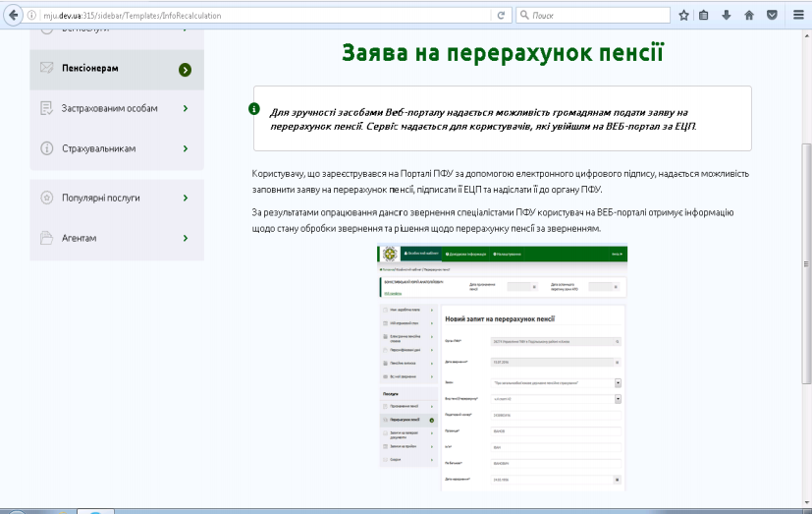Click the envelope icon beside Пенсіонерам
This screenshot has height=514, width=812.
click(x=46, y=68)
